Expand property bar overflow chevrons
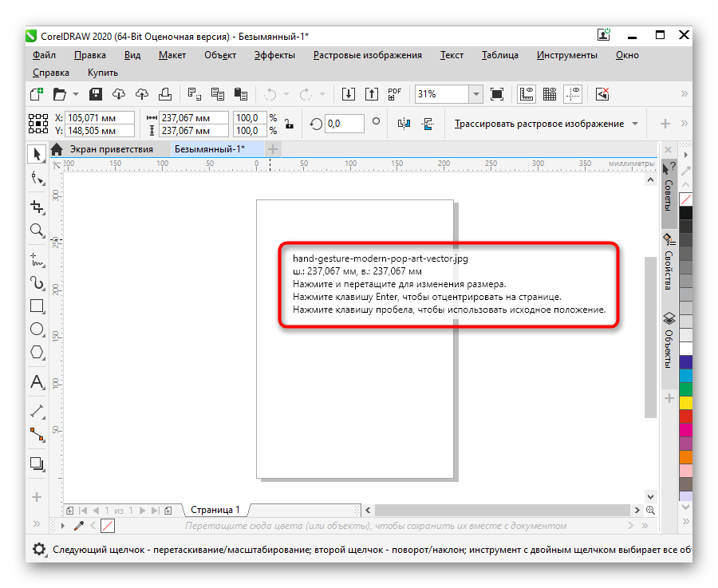The image size is (718, 588). (x=684, y=123)
